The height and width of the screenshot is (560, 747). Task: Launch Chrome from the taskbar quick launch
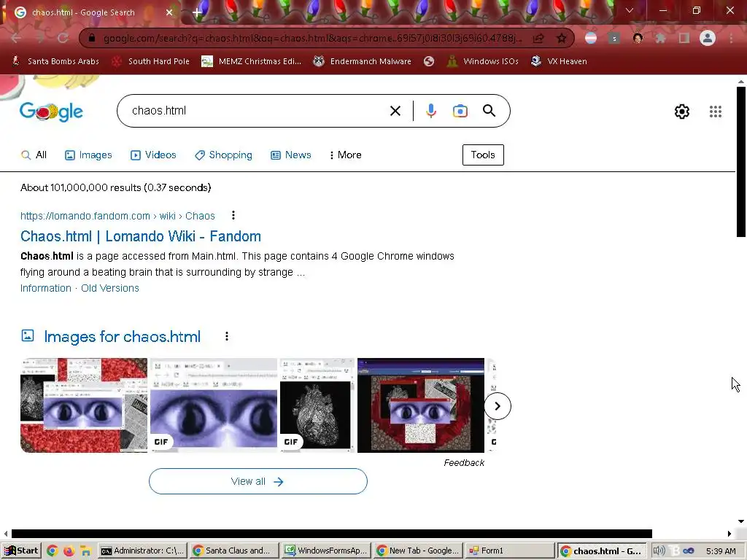point(53,551)
